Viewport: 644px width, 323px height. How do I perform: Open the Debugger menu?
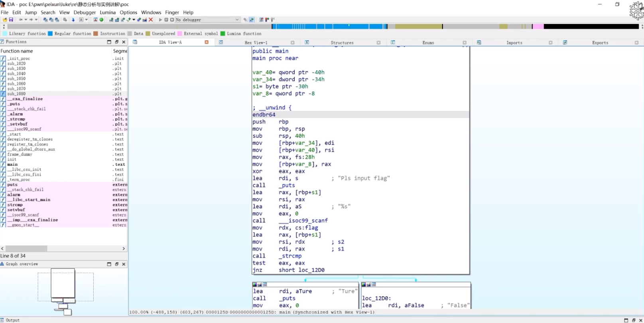85,12
